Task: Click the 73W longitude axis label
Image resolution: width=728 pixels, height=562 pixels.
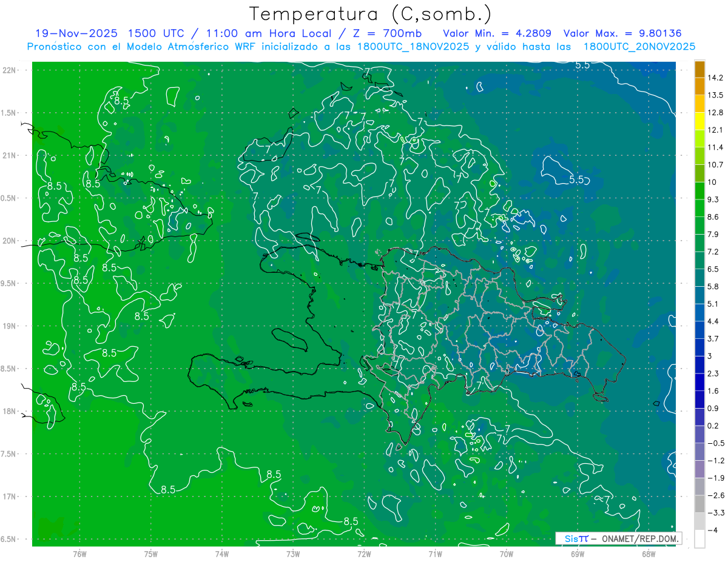Action: 293,554
